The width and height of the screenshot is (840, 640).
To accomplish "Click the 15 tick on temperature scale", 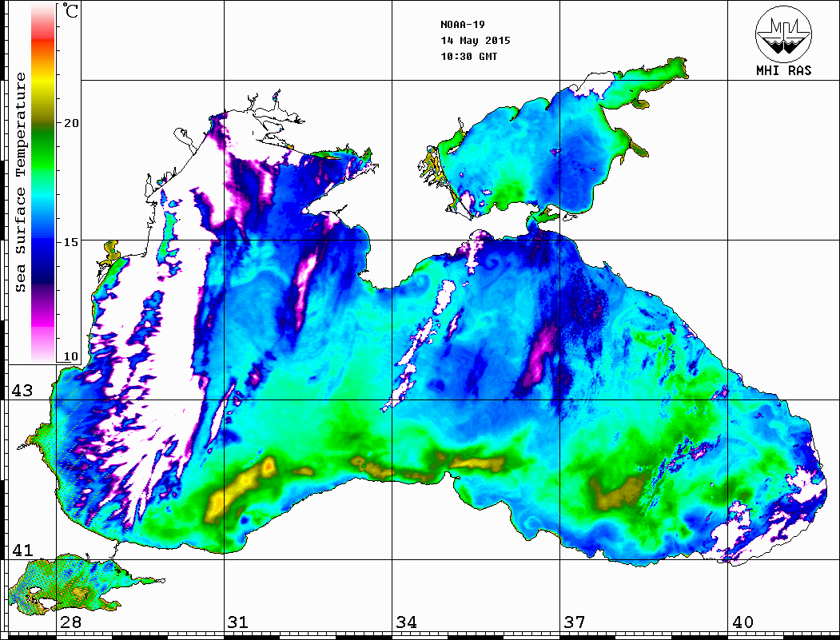I will pos(71,242).
